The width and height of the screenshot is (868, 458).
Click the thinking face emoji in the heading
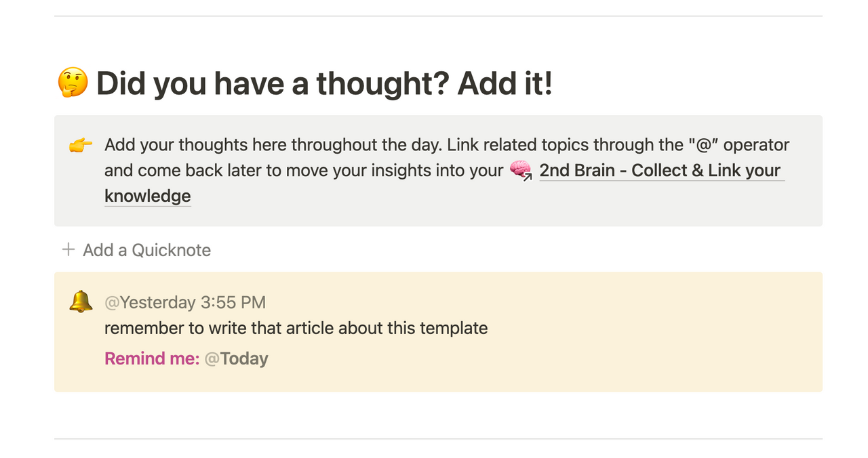(x=73, y=83)
